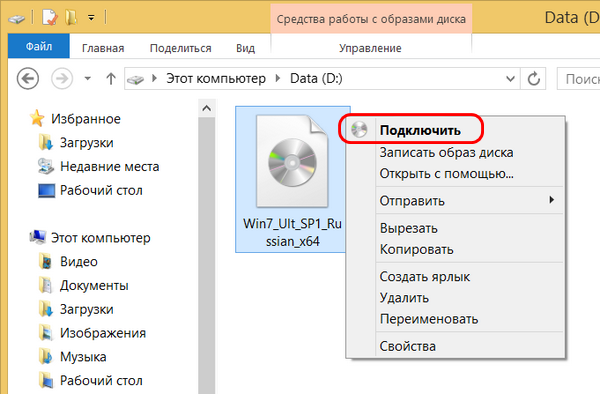The height and width of the screenshot is (394, 600).
Task: Choose Копировать from the context menu
Action: [x=456, y=249]
